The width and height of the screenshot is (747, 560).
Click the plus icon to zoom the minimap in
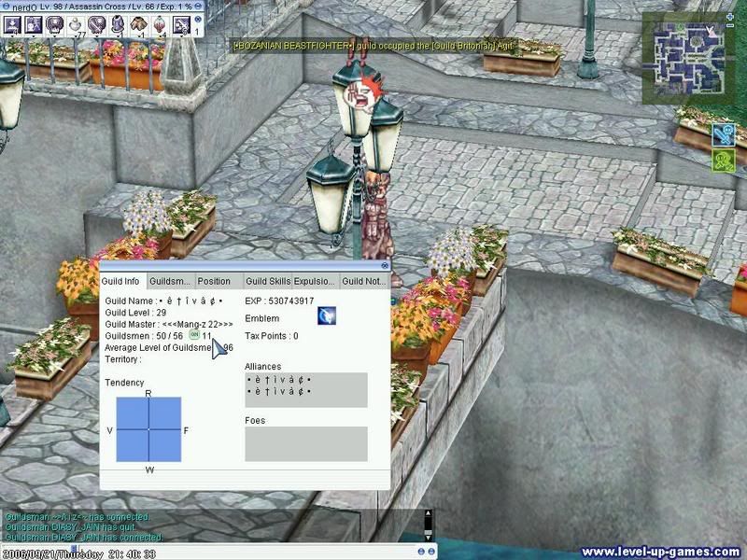tap(728, 15)
